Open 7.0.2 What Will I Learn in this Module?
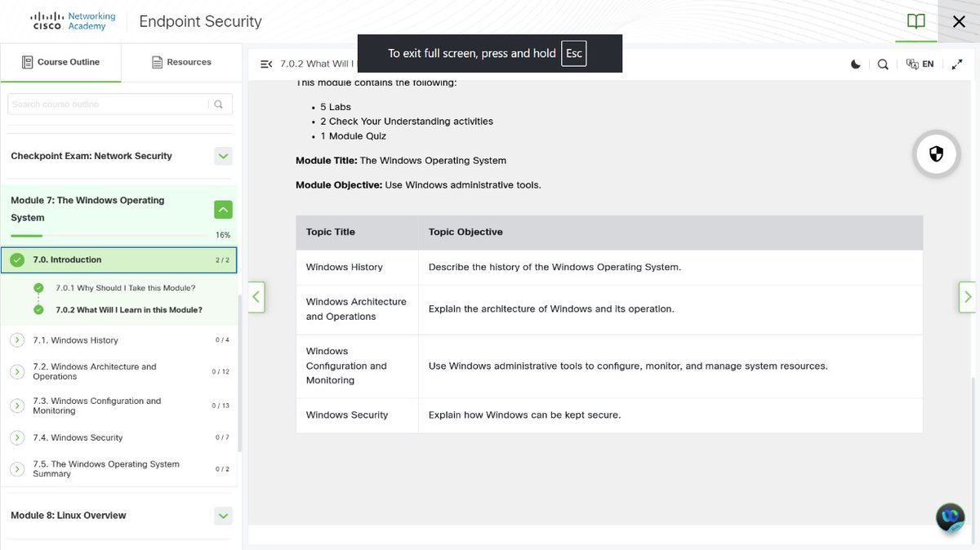Viewport: 980px width, 550px height. point(129,310)
